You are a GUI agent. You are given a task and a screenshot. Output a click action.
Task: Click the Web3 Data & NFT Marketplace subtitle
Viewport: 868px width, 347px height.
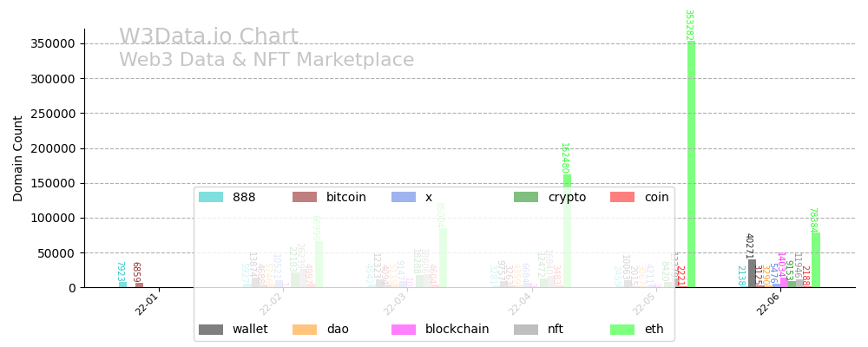point(266,61)
